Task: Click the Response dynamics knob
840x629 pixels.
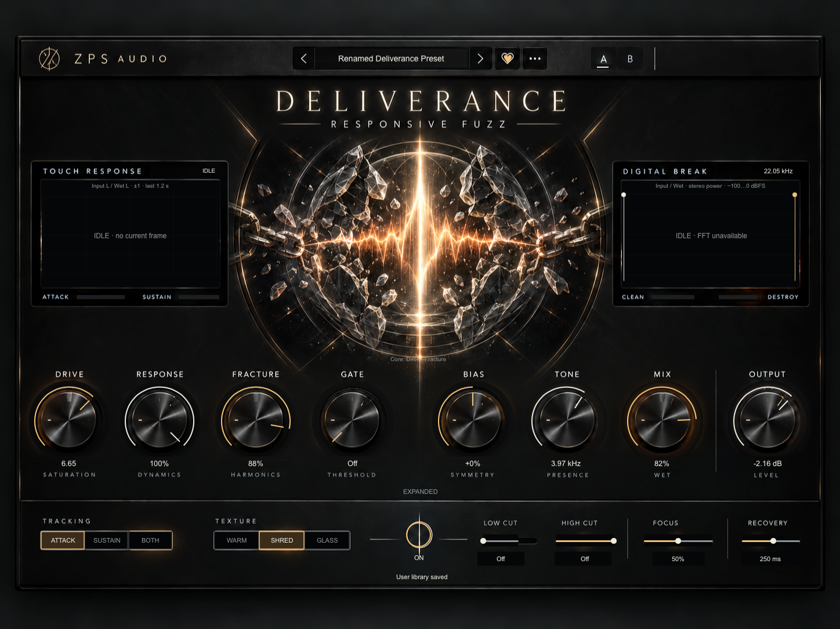Action: [x=160, y=420]
